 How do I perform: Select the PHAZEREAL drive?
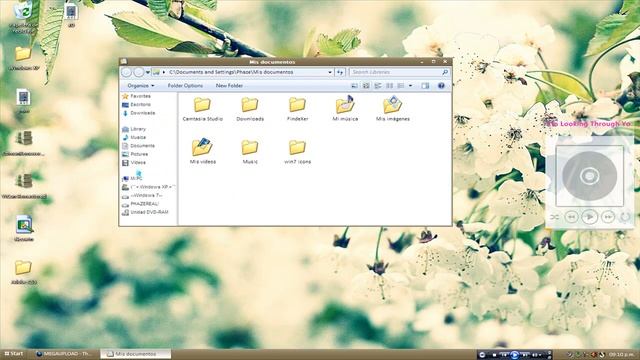pos(140,204)
